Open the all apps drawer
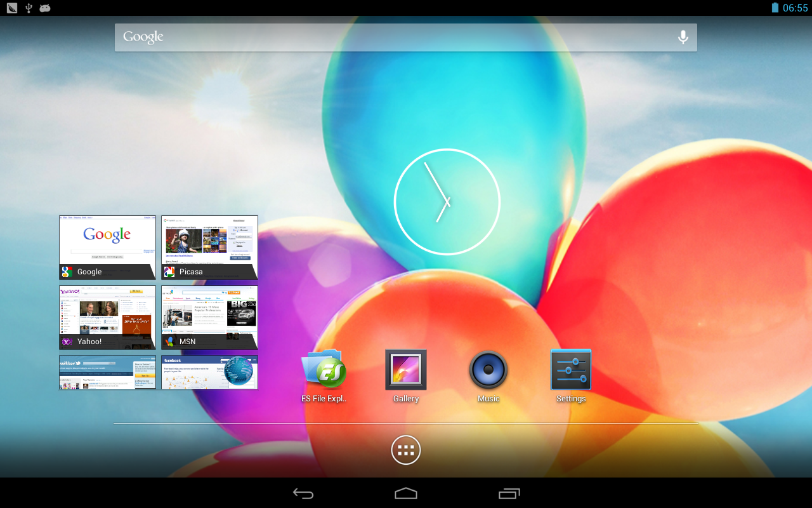Image resolution: width=812 pixels, height=508 pixels. tap(406, 450)
